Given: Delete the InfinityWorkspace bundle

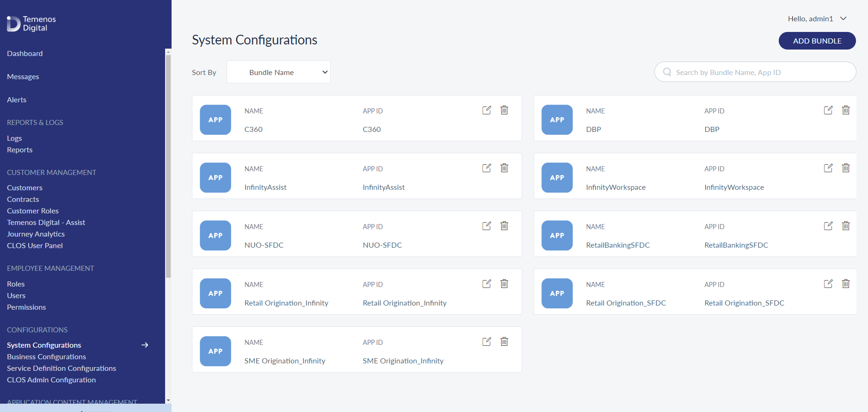Looking at the screenshot, I should coord(846,168).
